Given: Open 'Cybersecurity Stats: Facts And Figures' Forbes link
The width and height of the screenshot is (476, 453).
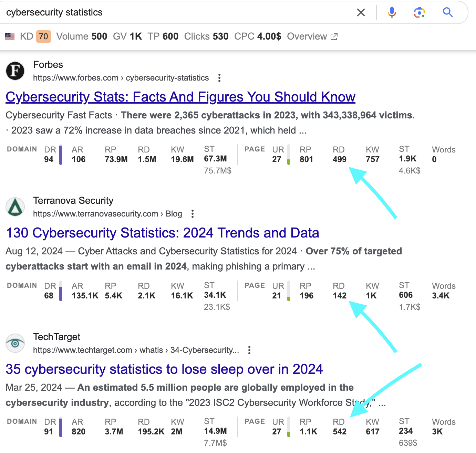Looking at the screenshot, I should point(180,97).
